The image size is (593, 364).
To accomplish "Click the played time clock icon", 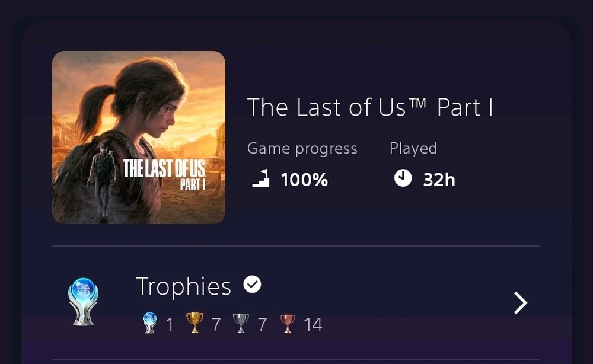I will pos(403,178).
